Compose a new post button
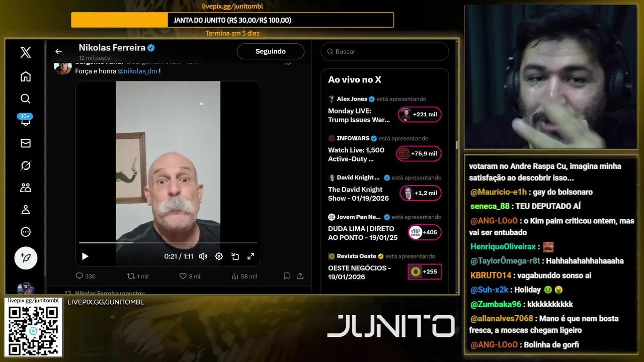Image resolution: width=644 pixels, height=362 pixels. coord(26,258)
